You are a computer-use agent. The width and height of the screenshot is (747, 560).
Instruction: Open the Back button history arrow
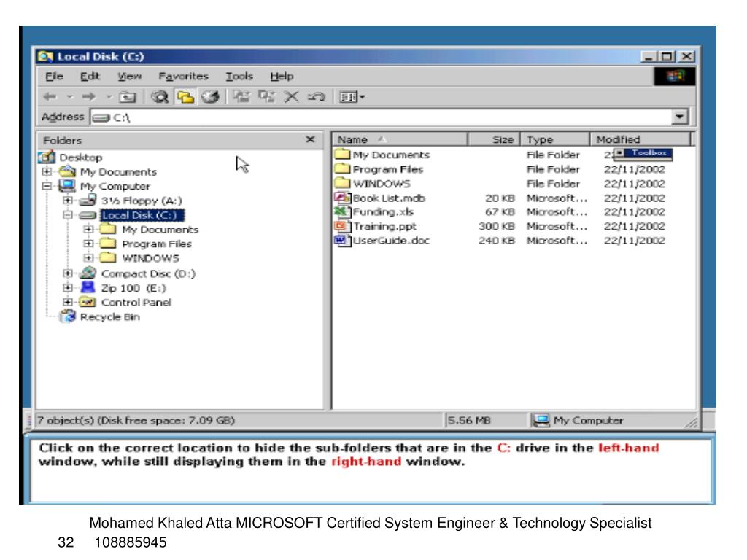tap(70, 97)
